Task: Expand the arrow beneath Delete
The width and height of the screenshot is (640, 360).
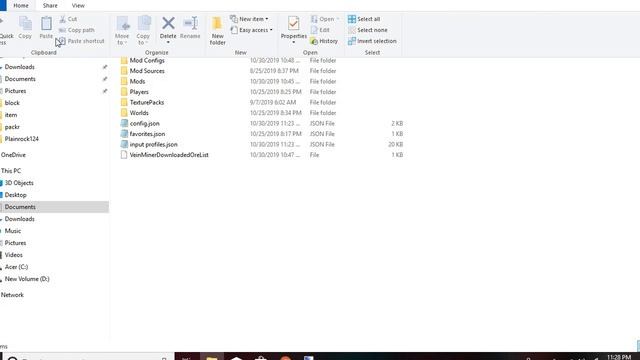Action: (168, 42)
